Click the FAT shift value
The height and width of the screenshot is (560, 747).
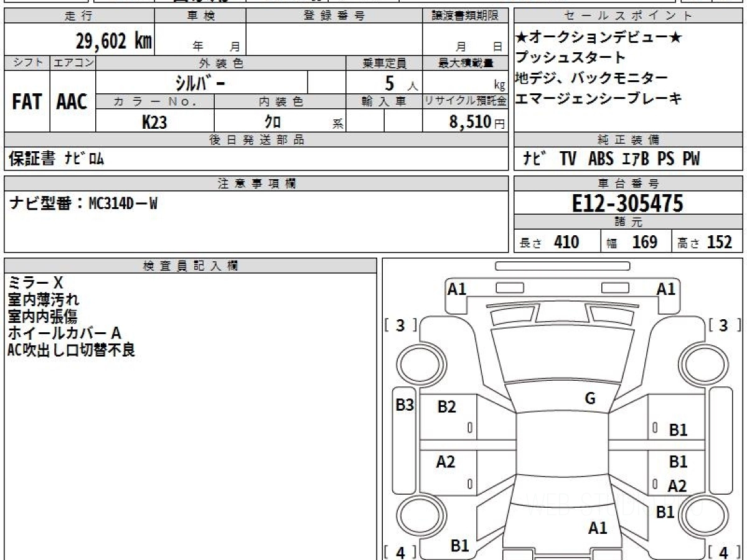click(x=27, y=101)
